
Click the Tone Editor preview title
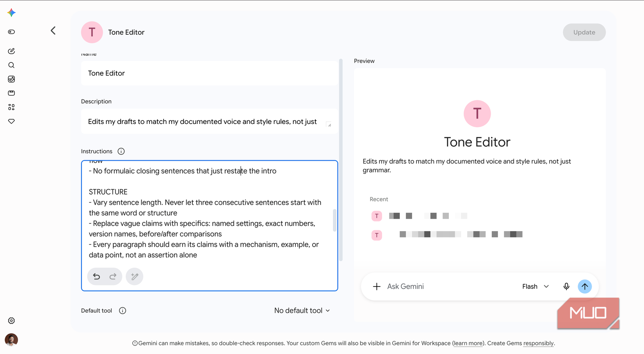tap(477, 142)
